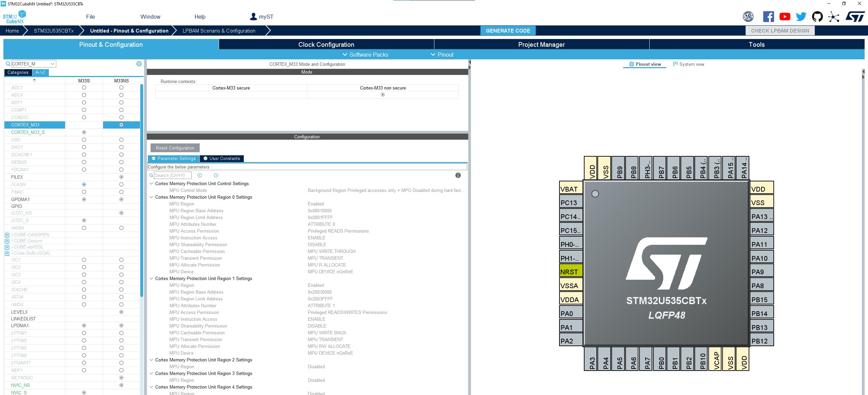
Task: Switch to the System view tab
Action: coord(688,64)
